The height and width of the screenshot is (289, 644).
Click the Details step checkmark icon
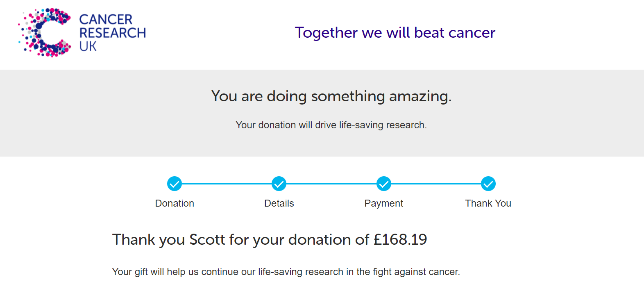coord(279,184)
